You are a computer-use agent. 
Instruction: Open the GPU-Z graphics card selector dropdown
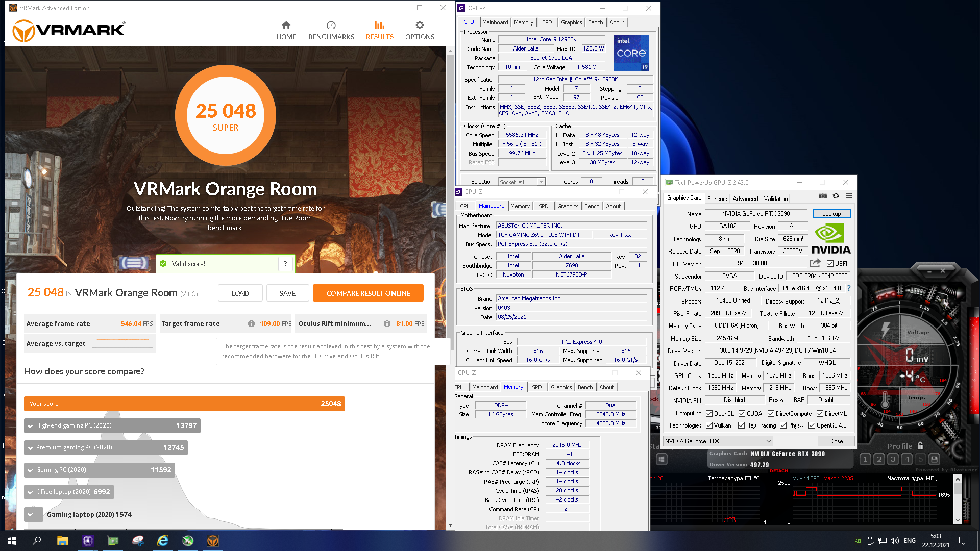[718, 441]
